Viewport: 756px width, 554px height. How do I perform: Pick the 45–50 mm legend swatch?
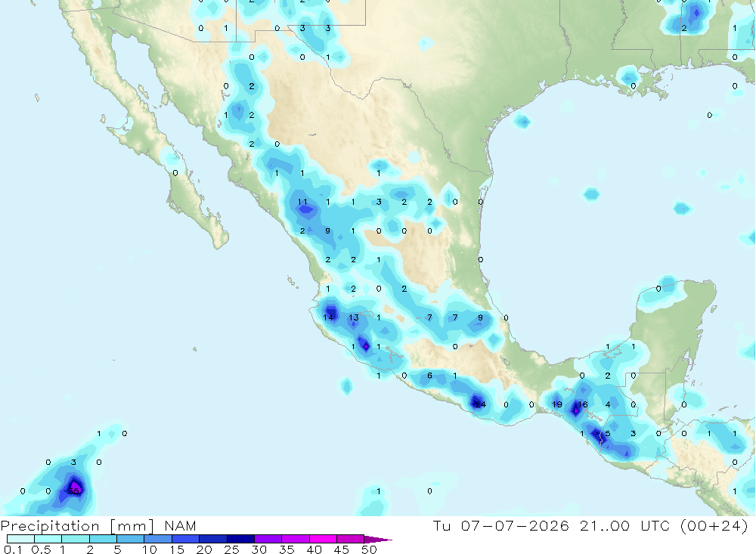click(x=351, y=539)
